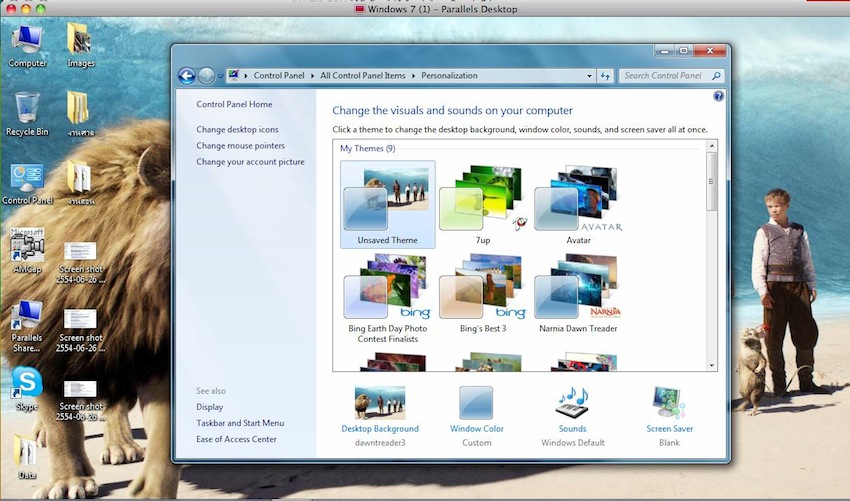
Task: Select the Bing's Best 3 theme
Action: (x=482, y=294)
